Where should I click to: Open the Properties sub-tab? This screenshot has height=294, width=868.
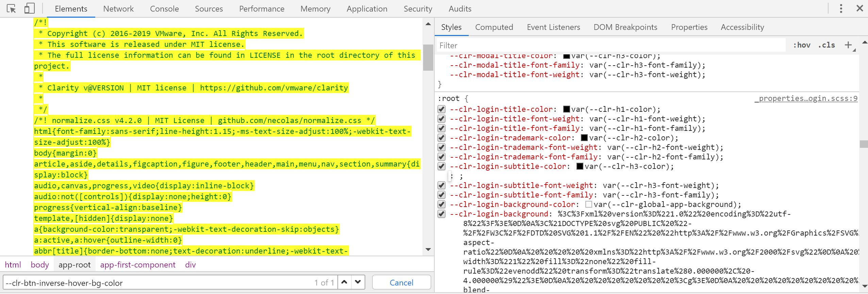point(689,27)
